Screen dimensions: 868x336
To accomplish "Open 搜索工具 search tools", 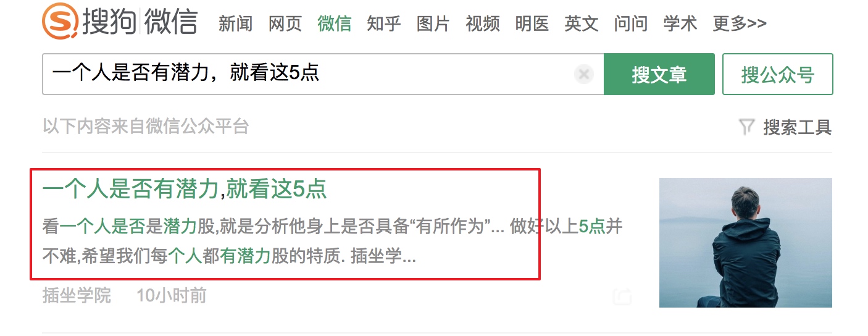I will tap(797, 128).
